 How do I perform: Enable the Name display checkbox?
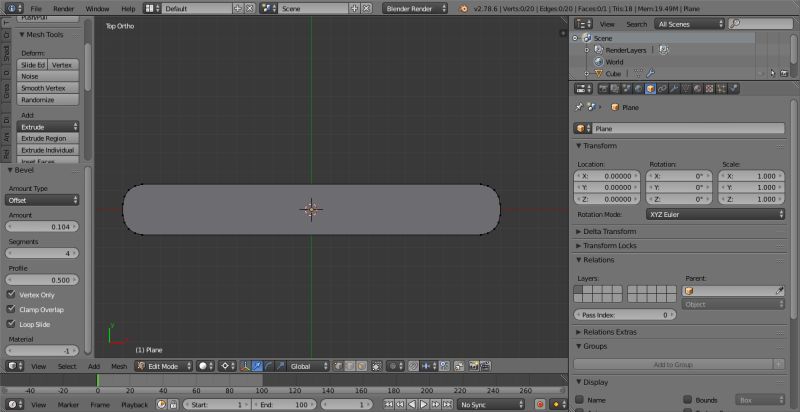(x=580, y=400)
